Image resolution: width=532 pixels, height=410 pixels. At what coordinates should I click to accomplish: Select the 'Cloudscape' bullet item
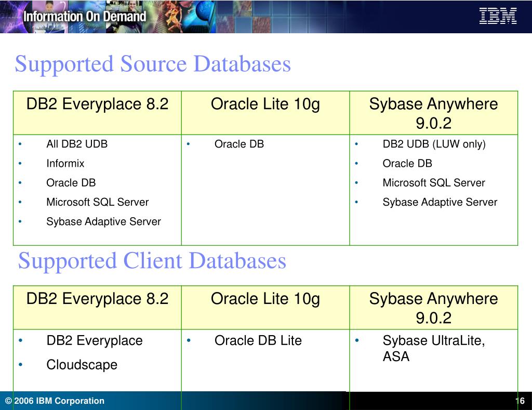pos(82,365)
